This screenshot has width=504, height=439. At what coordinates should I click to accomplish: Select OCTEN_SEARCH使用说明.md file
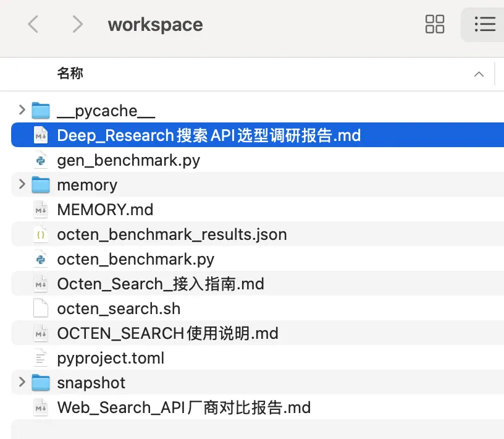click(167, 333)
